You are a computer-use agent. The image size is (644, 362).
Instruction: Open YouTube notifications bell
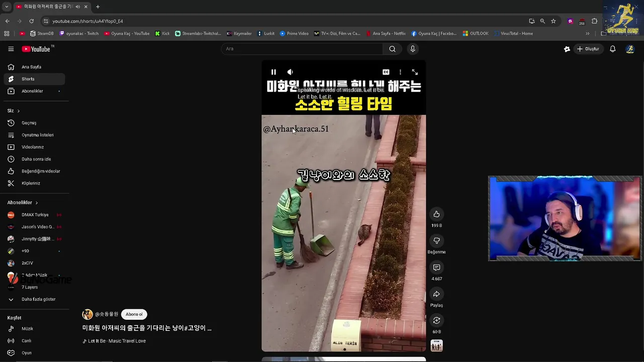click(x=612, y=49)
